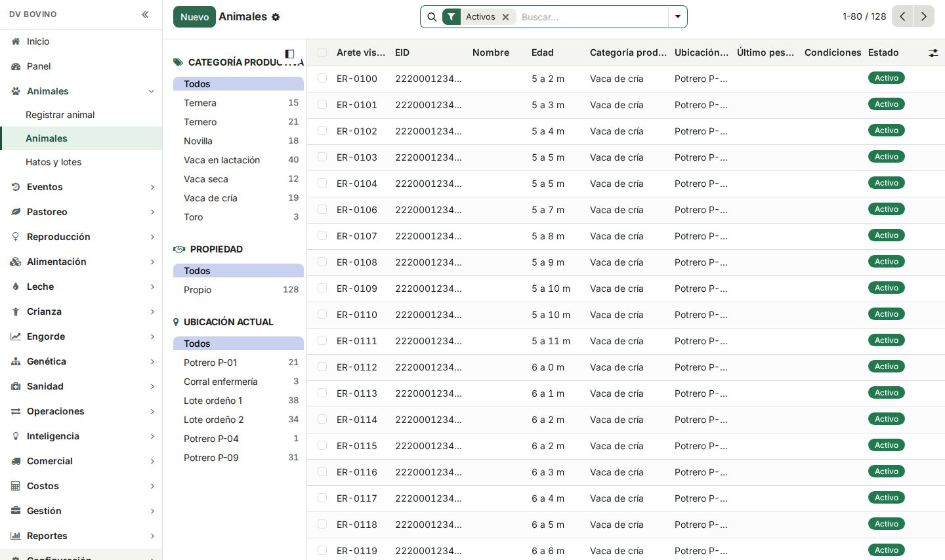The image size is (945, 560).
Task: Click the Panel dashboard icon
Action: pyautogui.click(x=16, y=66)
